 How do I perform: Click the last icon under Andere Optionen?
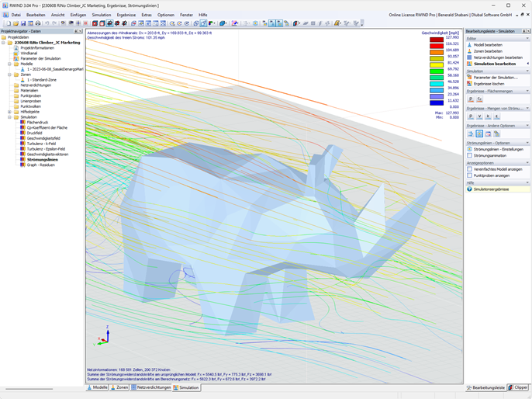coord(496,134)
